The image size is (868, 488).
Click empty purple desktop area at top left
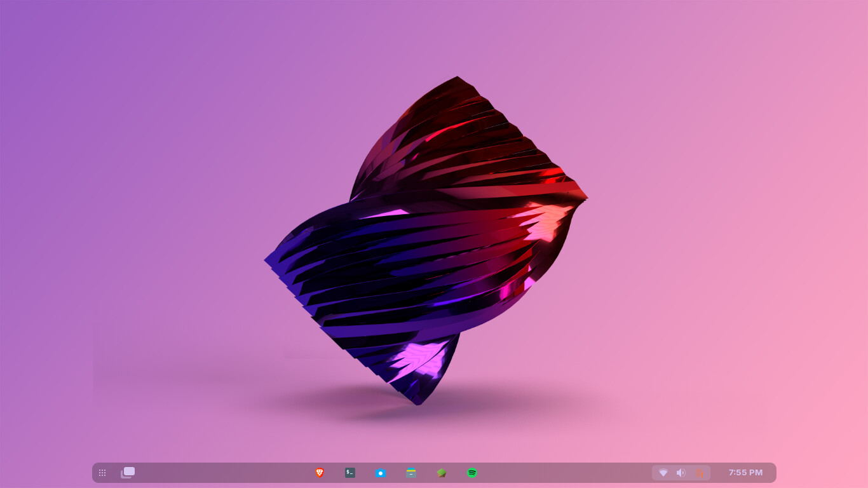[x=95, y=76]
